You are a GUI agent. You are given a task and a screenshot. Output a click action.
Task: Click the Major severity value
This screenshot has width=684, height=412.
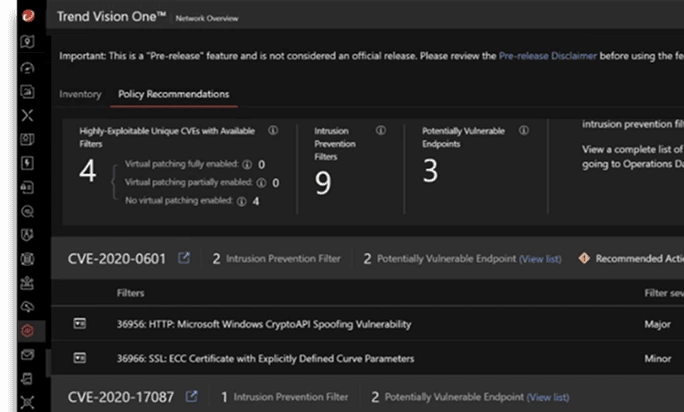pos(657,324)
